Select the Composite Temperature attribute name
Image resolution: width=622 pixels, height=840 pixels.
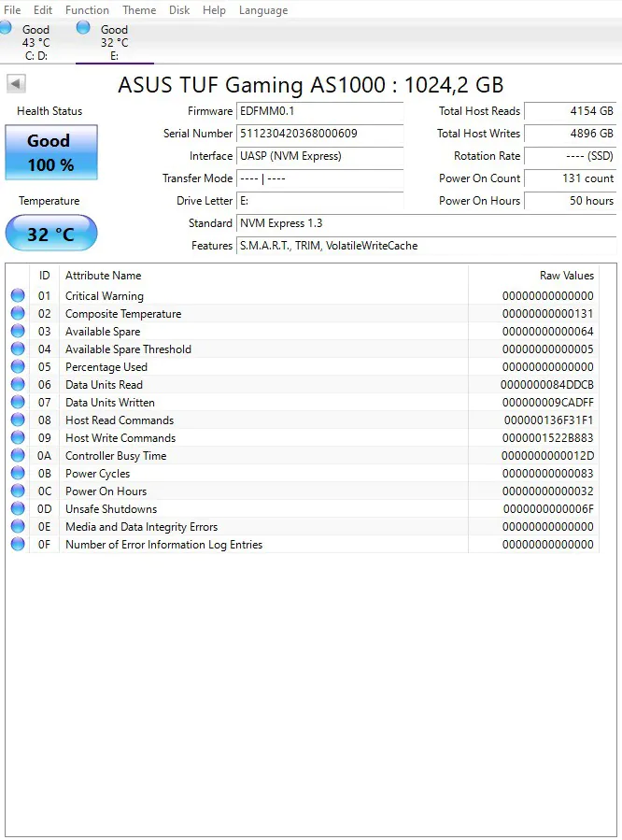coord(123,314)
